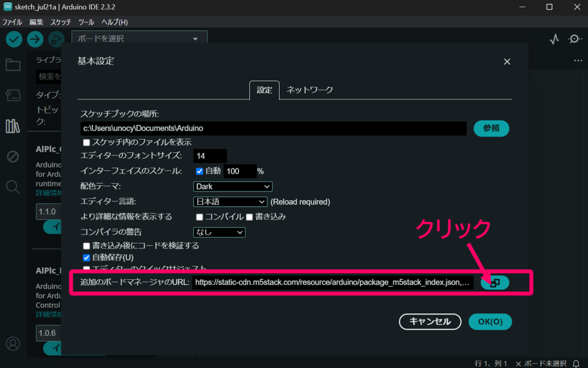Open the Sketchbook folder sidebar icon
This screenshot has width=588, height=368.
(x=13, y=65)
